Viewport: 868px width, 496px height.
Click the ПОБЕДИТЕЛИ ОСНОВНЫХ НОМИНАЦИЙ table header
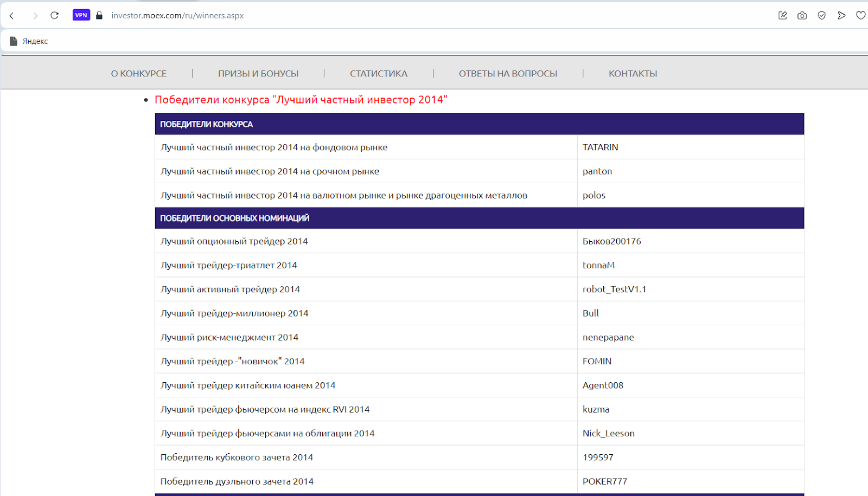[480, 218]
